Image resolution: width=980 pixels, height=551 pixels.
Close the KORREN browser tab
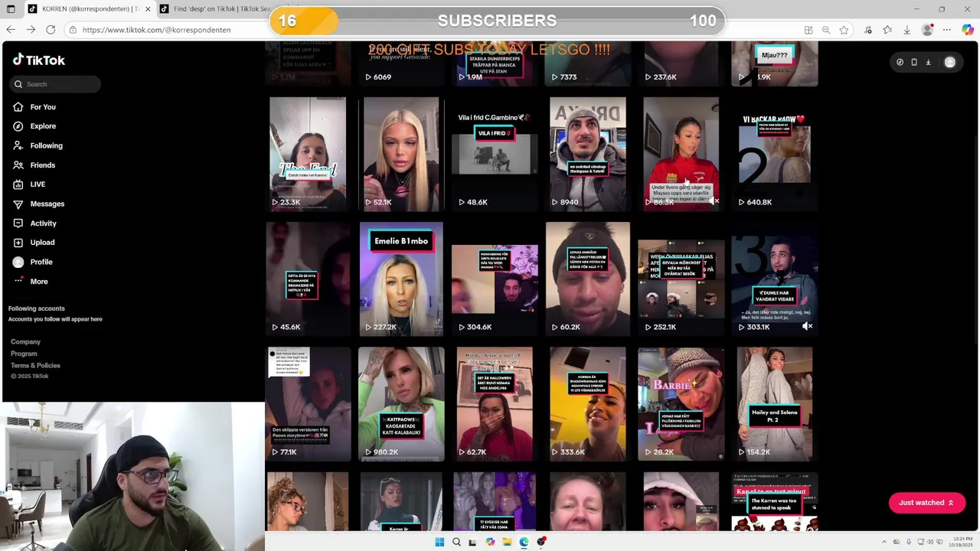(146, 8)
